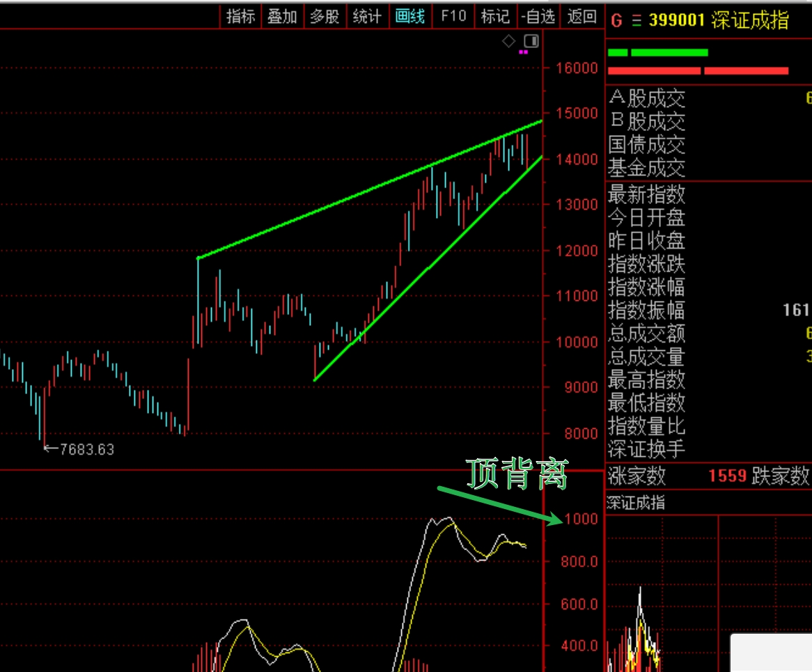
Task: Click the 399001 深证成指 stock title
Action: pyautogui.click(x=719, y=21)
